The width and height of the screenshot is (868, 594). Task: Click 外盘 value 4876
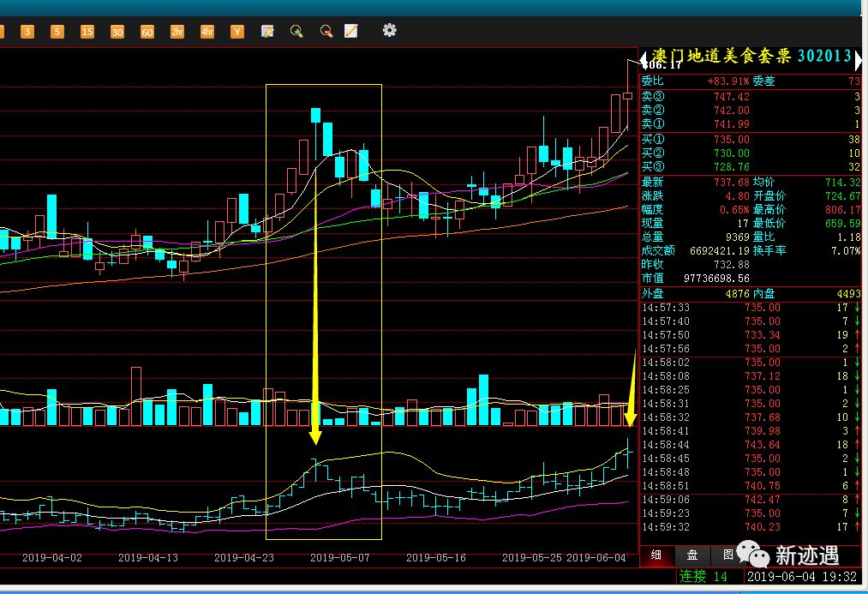738,294
